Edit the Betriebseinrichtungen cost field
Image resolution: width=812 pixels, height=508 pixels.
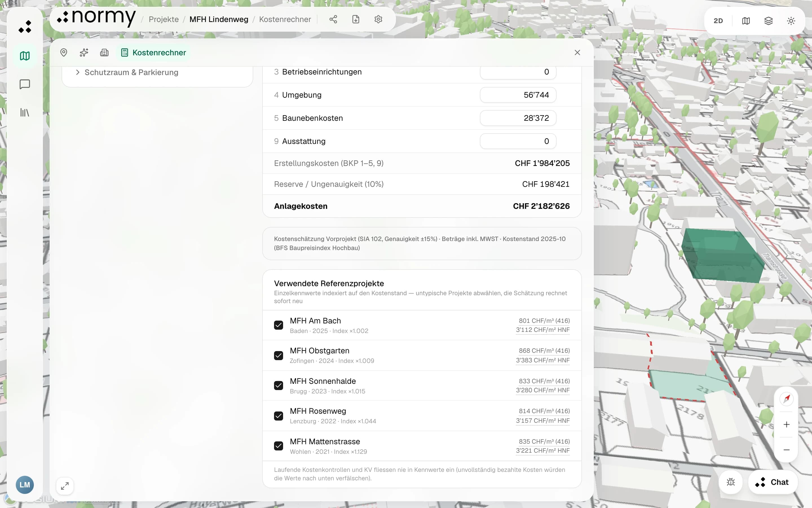pos(518,72)
